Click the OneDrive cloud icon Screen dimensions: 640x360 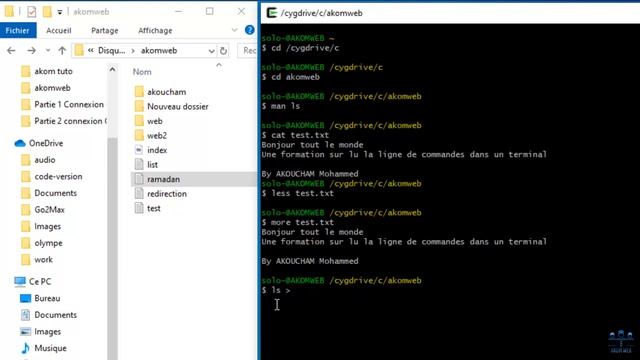(x=20, y=143)
